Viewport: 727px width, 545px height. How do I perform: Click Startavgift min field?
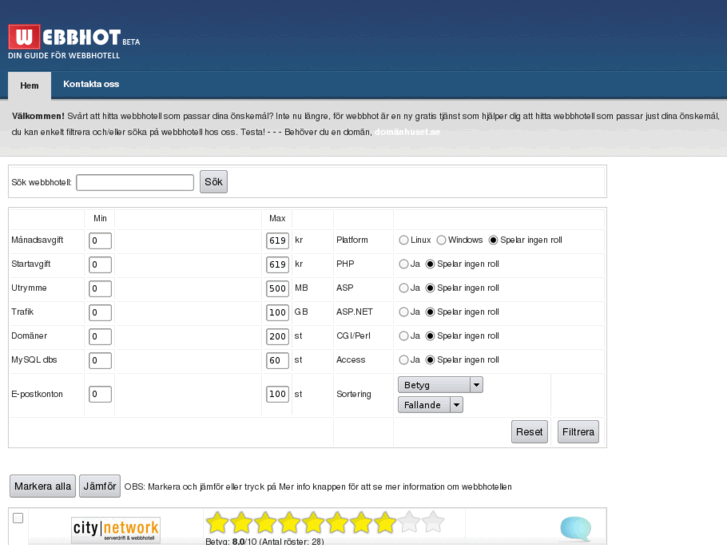click(x=100, y=264)
